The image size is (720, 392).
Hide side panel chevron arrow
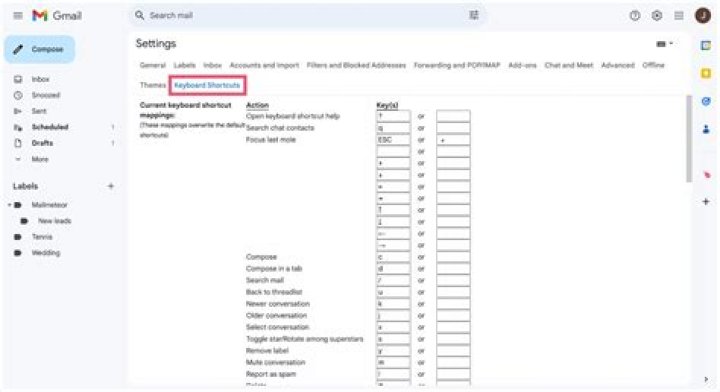click(x=706, y=380)
